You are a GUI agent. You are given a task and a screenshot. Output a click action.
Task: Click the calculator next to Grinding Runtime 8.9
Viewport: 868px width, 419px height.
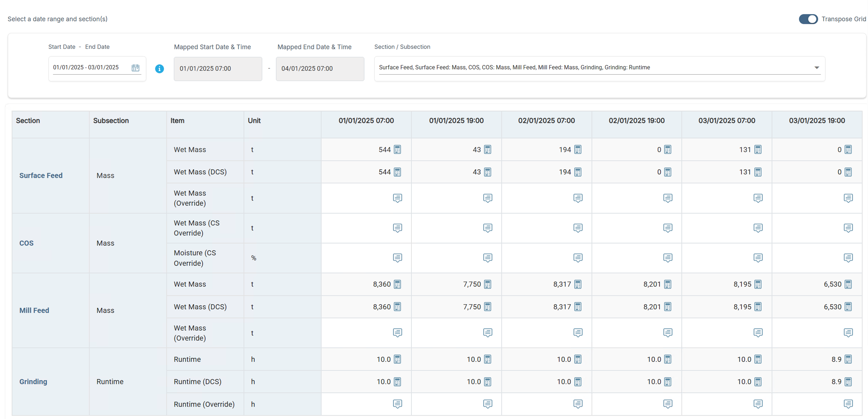coord(848,359)
